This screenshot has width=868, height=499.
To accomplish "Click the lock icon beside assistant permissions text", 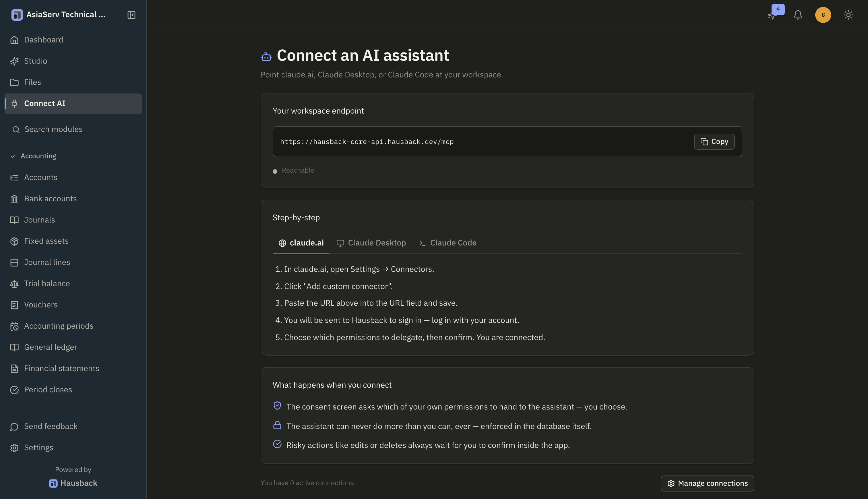I will pyautogui.click(x=277, y=425).
